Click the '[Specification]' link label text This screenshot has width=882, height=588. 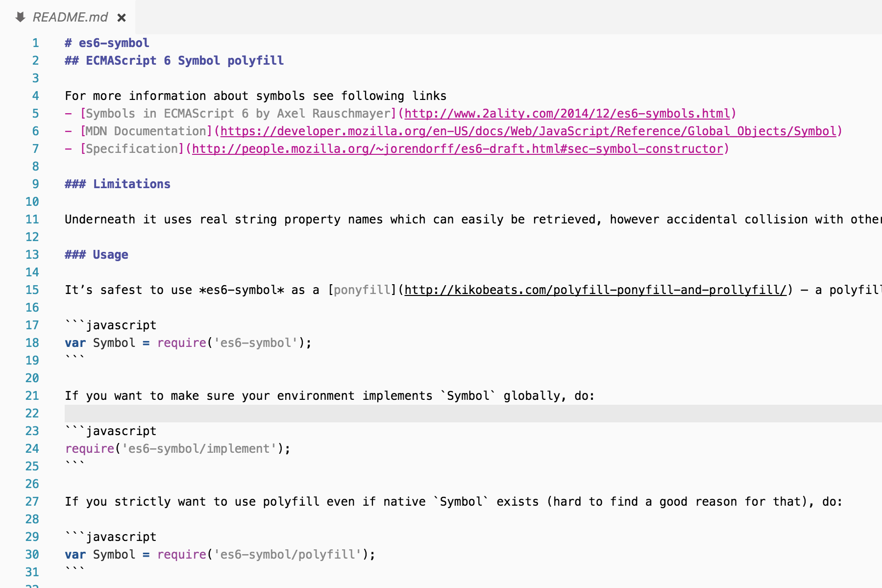[132, 149]
